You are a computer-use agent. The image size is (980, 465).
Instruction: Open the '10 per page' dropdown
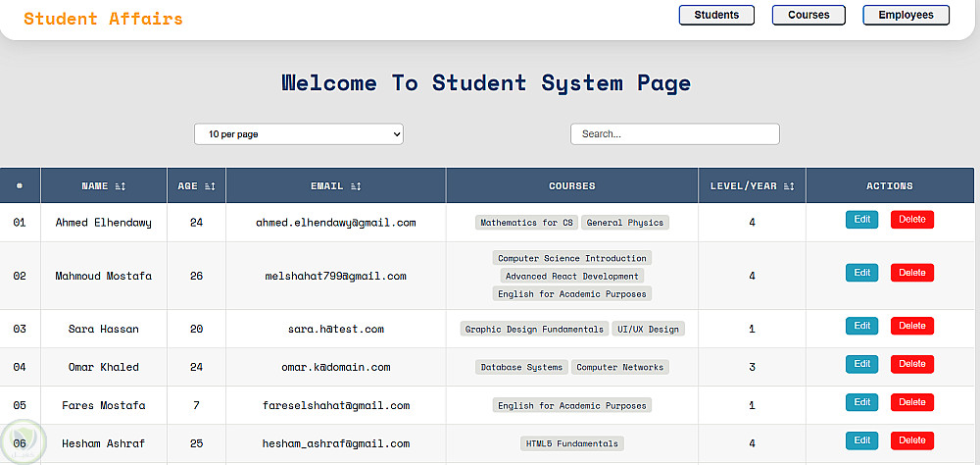pos(299,134)
